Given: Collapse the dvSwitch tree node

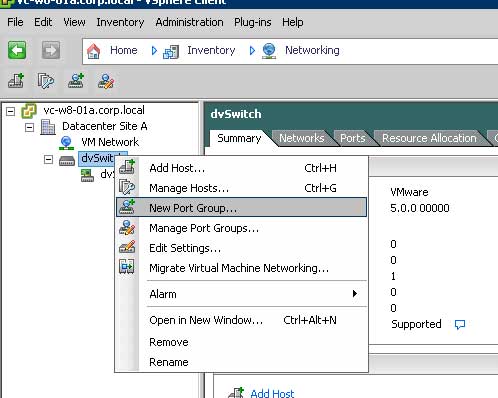Looking at the screenshot, I should coord(48,159).
